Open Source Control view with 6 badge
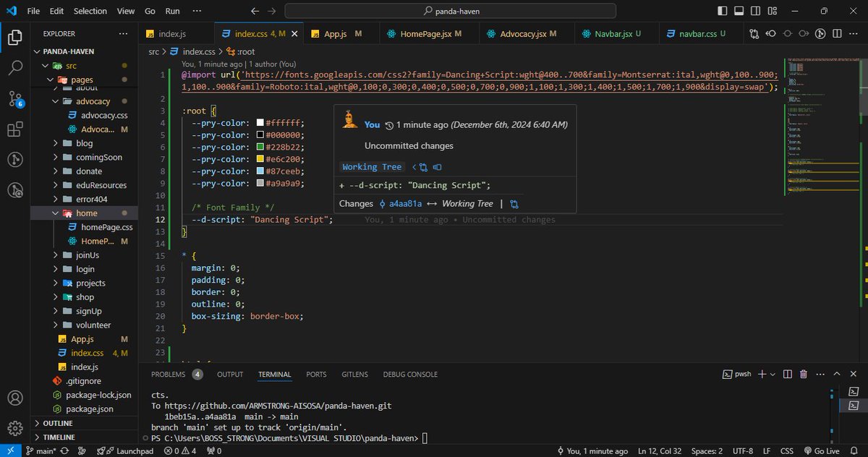 (x=14, y=99)
